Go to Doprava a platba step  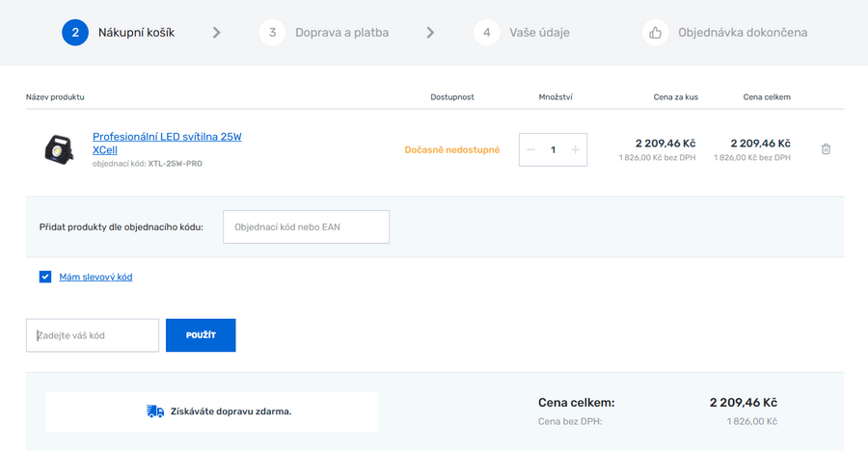point(341,33)
